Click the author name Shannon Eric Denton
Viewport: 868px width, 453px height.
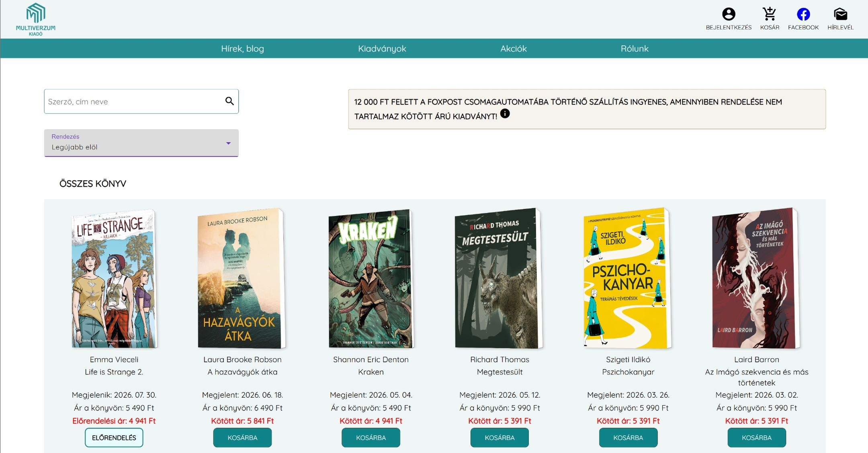coord(371,359)
